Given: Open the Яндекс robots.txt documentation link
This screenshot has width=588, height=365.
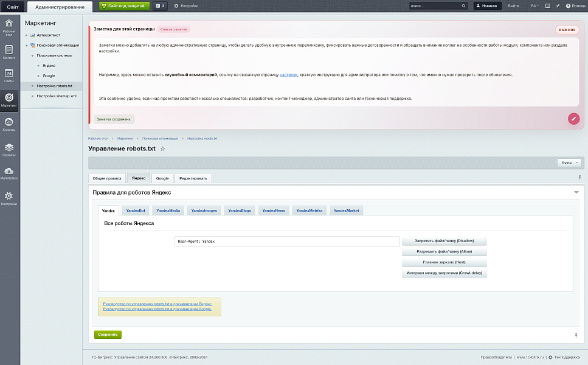Looking at the screenshot, I should pos(157,304).
